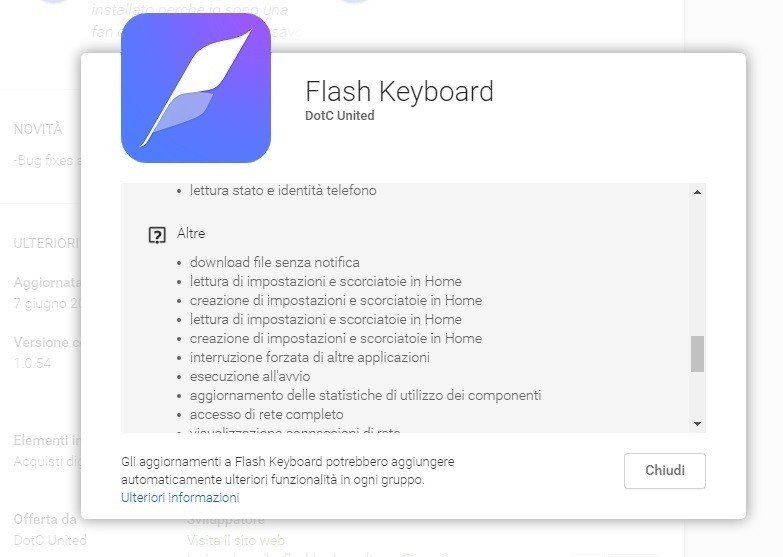Close the dialog with Chiudi button
The width and height of the screenshot is (783, 557).
(x=665, y=471)
